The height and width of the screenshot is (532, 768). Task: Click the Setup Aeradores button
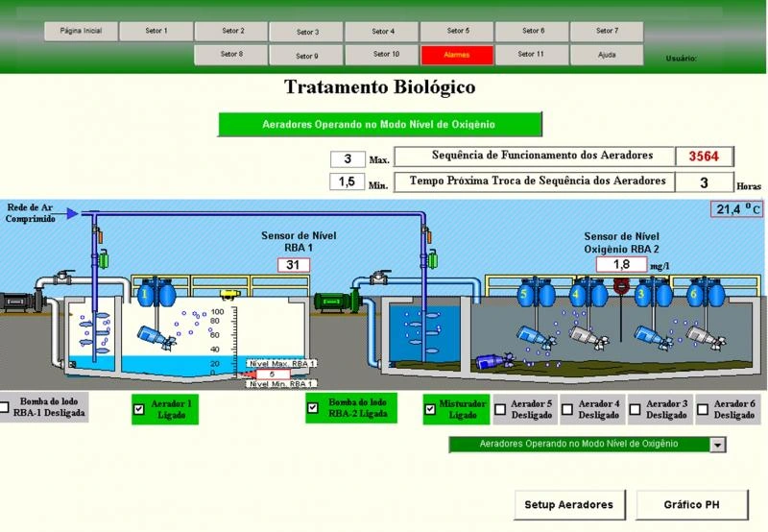[x=569, y=504]
